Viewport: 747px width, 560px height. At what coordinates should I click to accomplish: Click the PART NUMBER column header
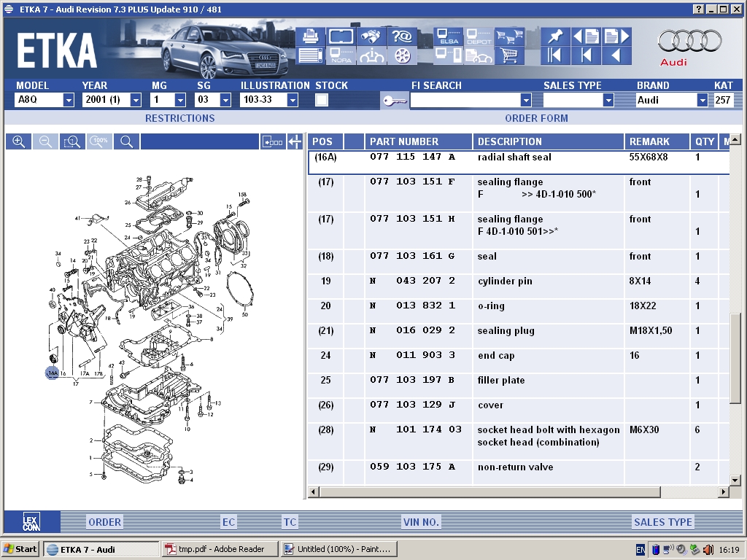(x=419, y=141)
